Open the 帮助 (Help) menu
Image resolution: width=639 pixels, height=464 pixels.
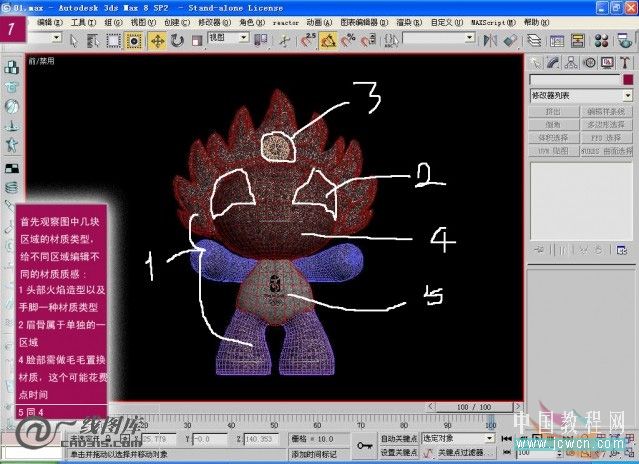536,22
